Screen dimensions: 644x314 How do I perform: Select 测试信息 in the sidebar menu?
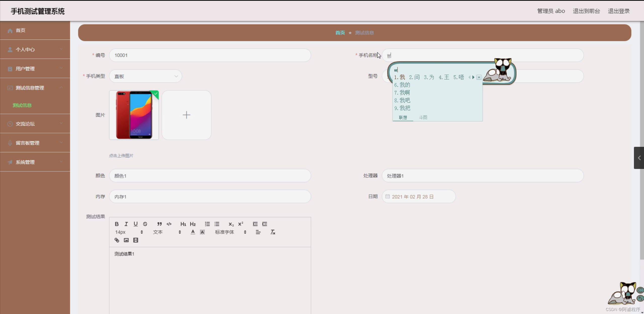point(22,105)
